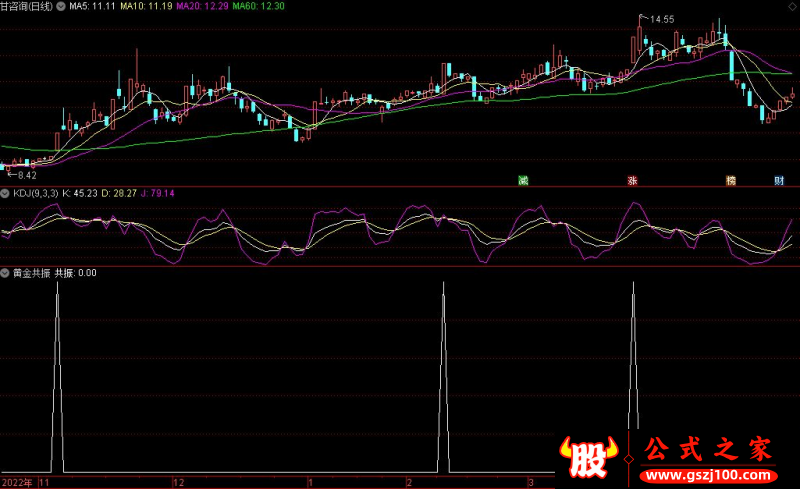Expand the KDJ indicator settings arrow

point(5,194)
